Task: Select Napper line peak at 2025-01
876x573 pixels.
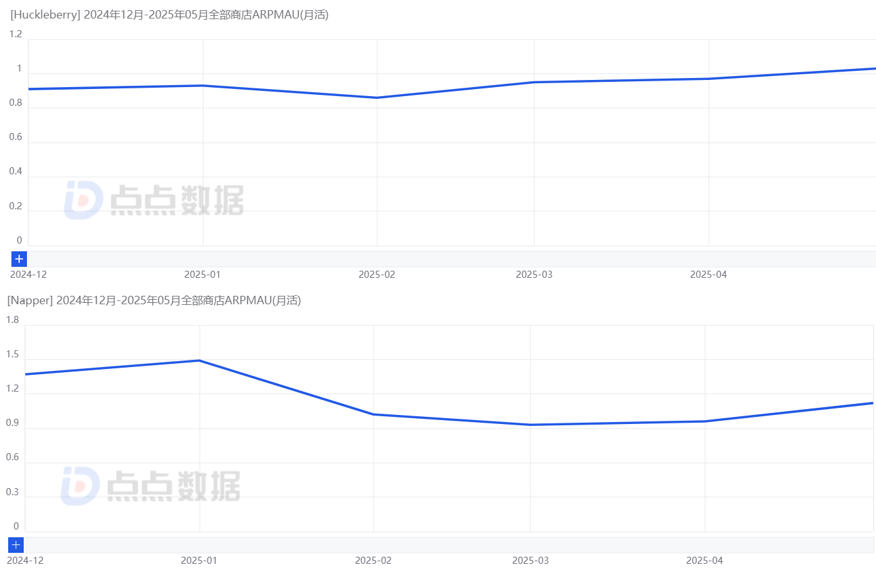Action: click(x=200, y=360)
